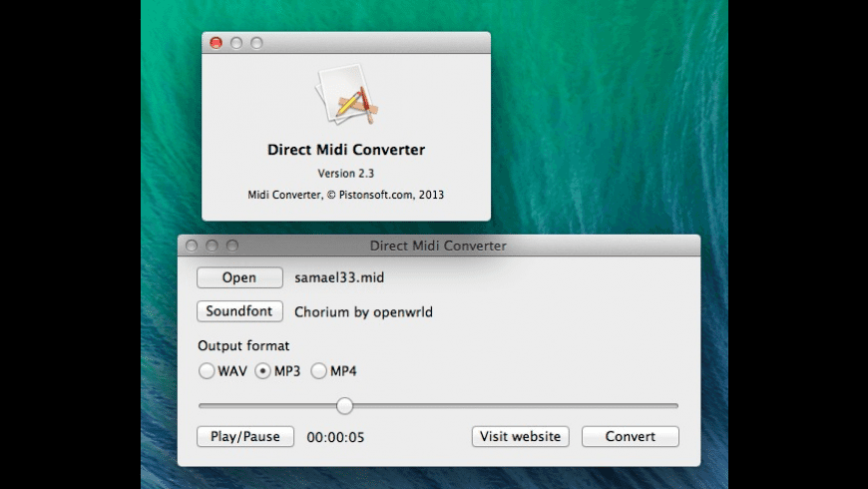Image resolution: width=868 pixels, height=489 pixels.
Task: Choose a Soundfont file
Action: [x=239, y=311]
